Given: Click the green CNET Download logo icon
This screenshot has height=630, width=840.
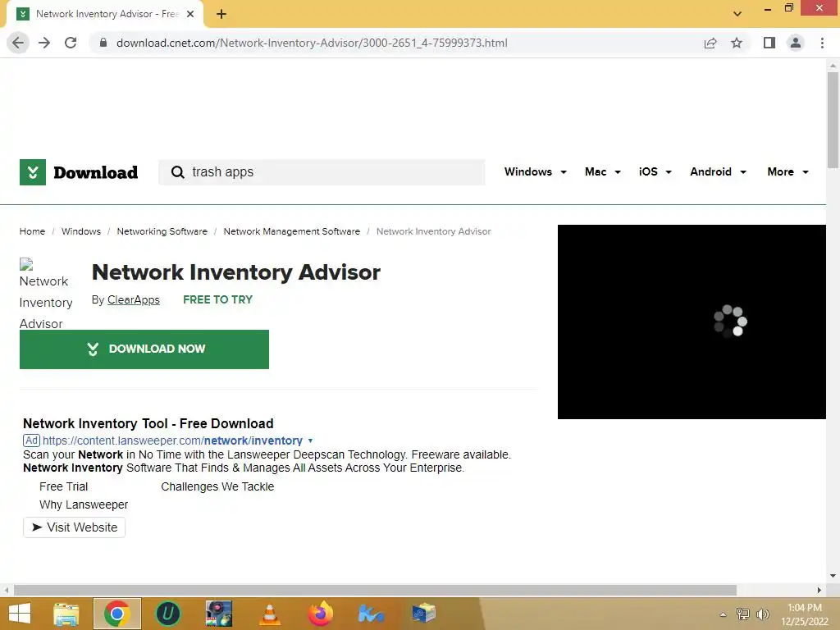Looking at the screenshot, I should coord(33,172).
